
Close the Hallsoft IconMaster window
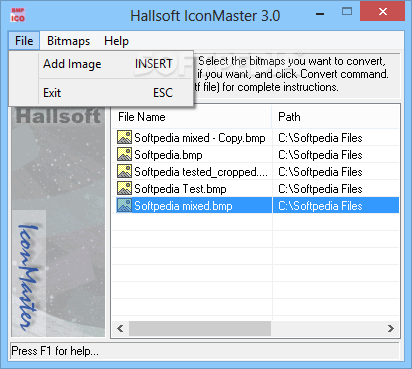click(383, 12)
